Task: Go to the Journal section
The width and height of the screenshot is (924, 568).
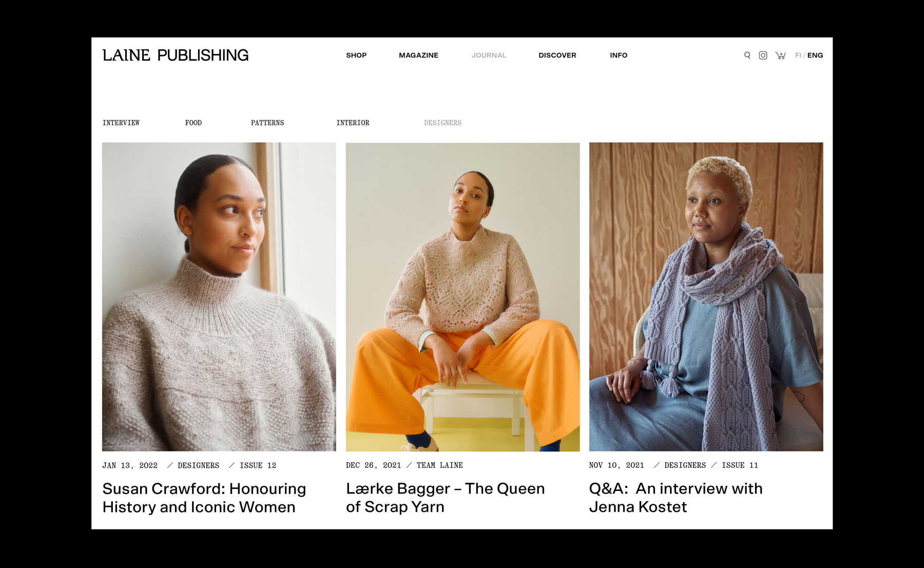Action: (489, 55)
